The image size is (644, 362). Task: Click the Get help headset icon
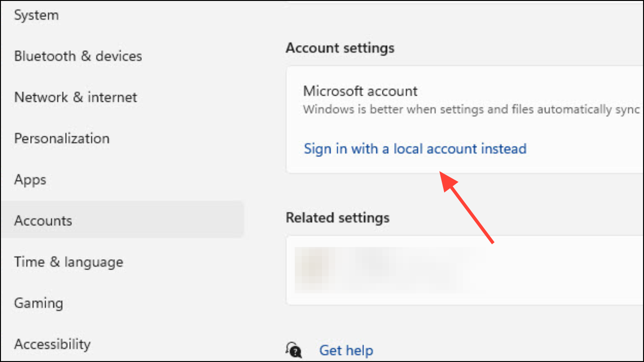[x=294, y=350]
